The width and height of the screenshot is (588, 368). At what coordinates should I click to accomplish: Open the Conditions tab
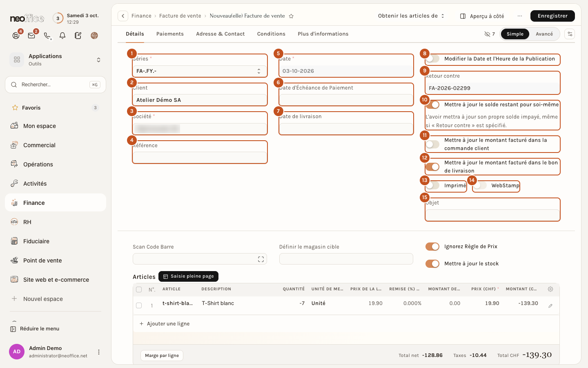(x=271, y=34)
